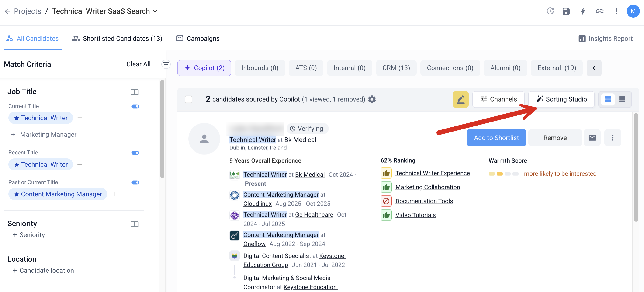
Task: Add the suggested Marketing Manager title
Action: coord(44,135)
